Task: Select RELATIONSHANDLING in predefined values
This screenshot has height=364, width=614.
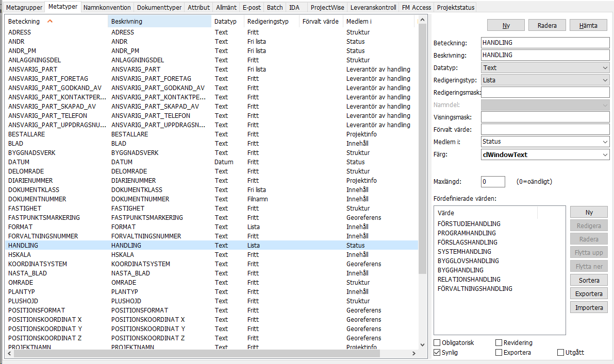Action: [469, 280]
